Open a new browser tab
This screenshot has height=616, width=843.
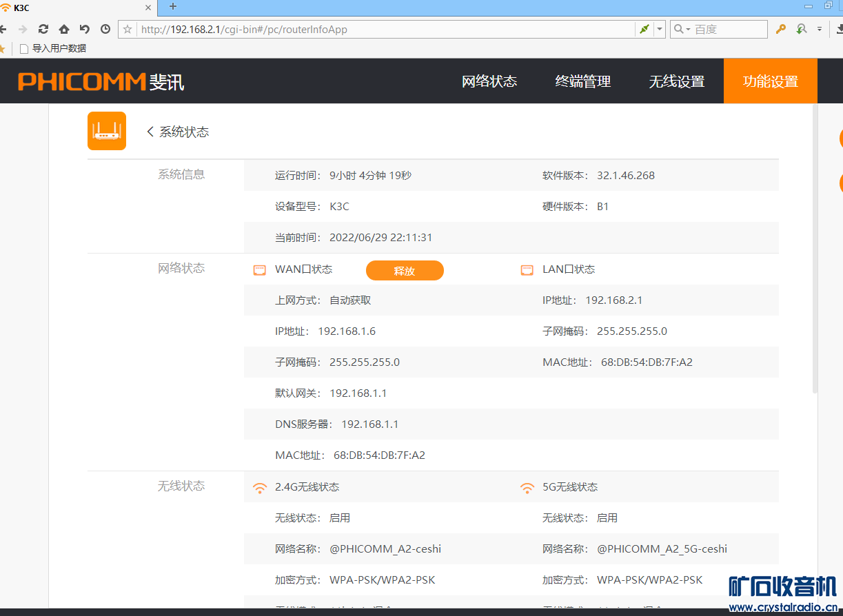[173, 7]
